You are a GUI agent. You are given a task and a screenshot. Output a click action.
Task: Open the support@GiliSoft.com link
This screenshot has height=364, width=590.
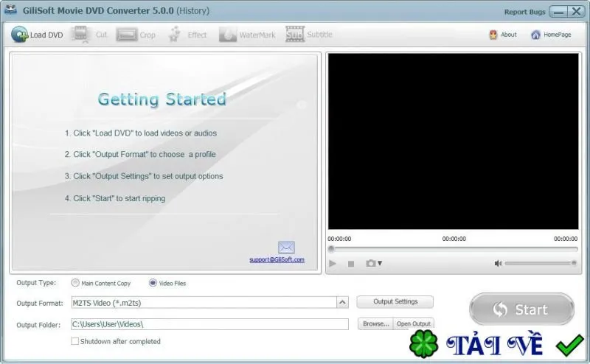277,259
